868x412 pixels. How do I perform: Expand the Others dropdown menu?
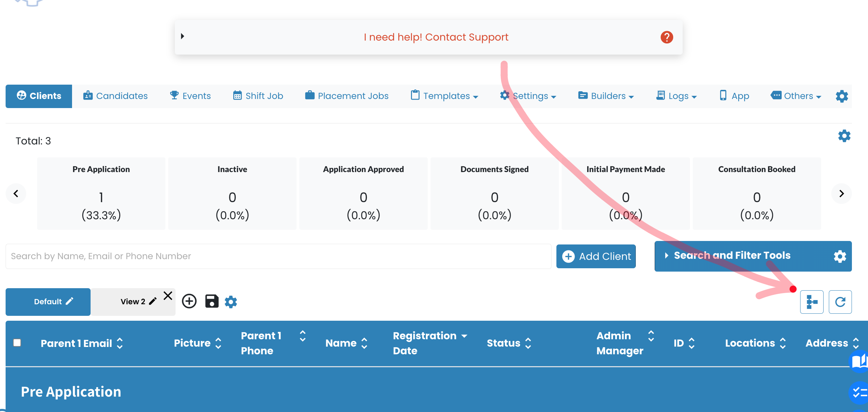pyautogui.click(x=796, y=96)
